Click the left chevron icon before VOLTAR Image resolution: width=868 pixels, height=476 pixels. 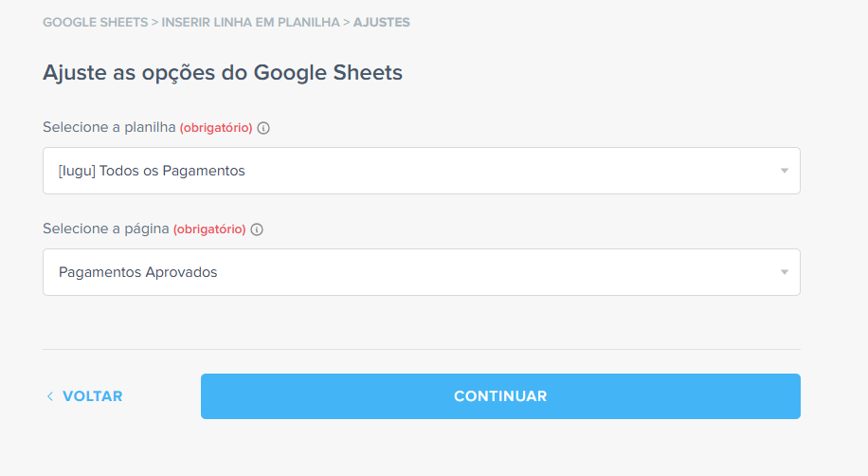point(50,396)
